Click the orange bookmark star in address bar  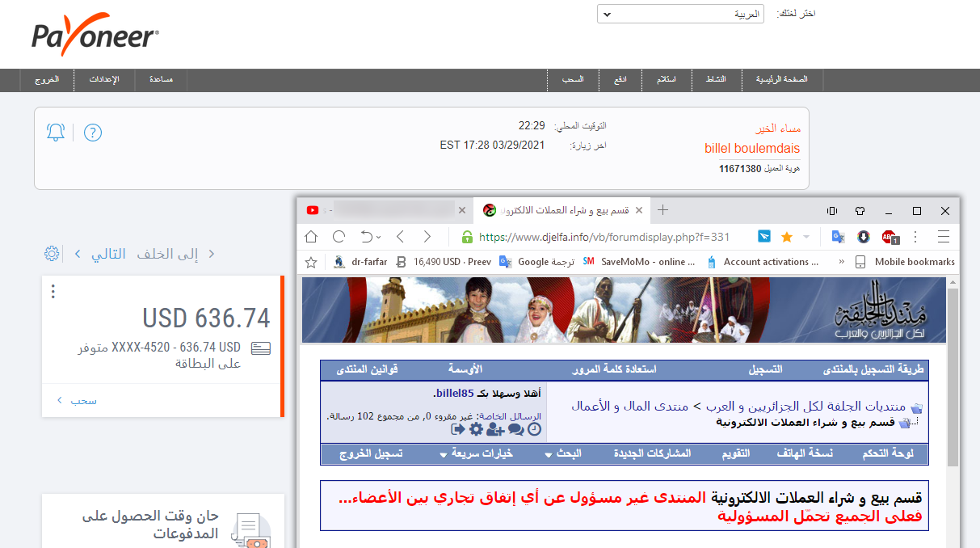(x=786, y=237)
